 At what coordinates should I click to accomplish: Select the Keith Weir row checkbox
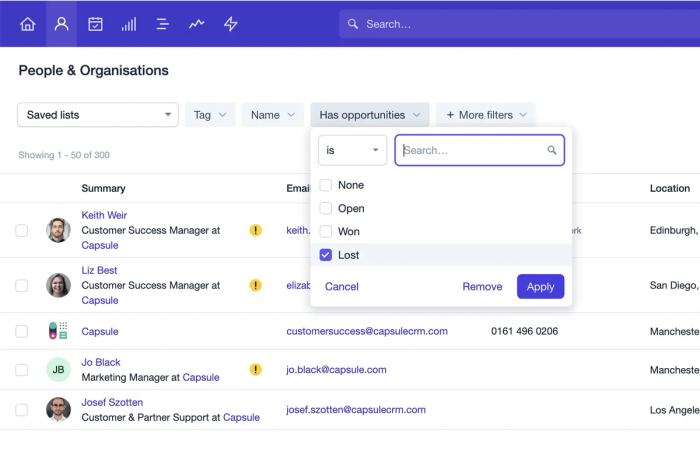(x=21, y=230)
